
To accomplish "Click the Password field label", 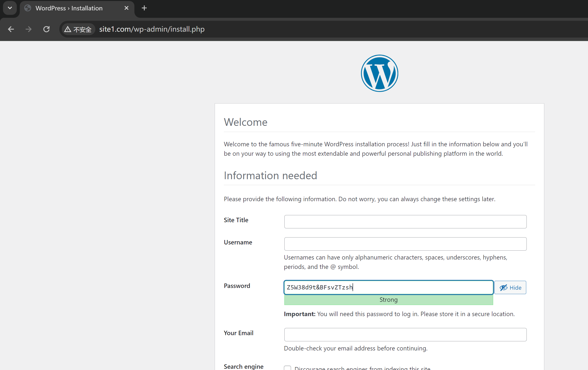I will pos(237,286).
